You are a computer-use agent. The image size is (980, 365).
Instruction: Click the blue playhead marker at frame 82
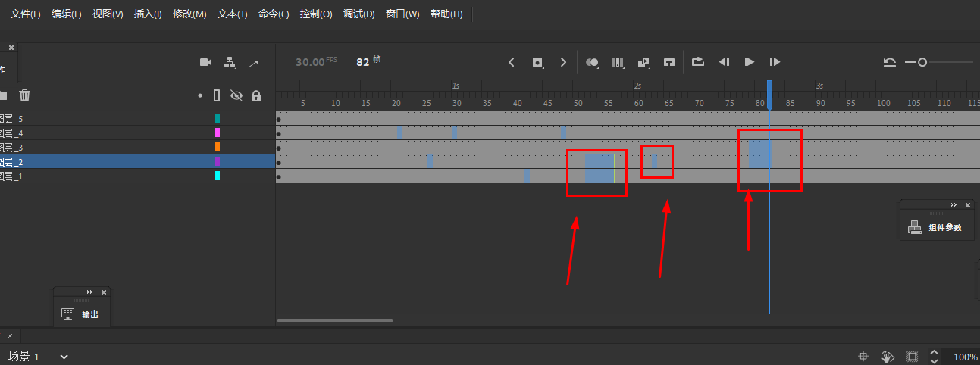770,95
